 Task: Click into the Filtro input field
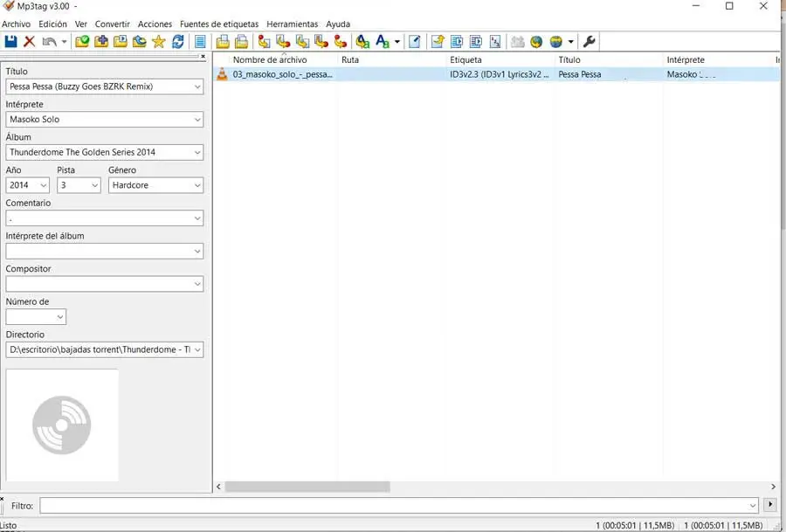[394, 506]
